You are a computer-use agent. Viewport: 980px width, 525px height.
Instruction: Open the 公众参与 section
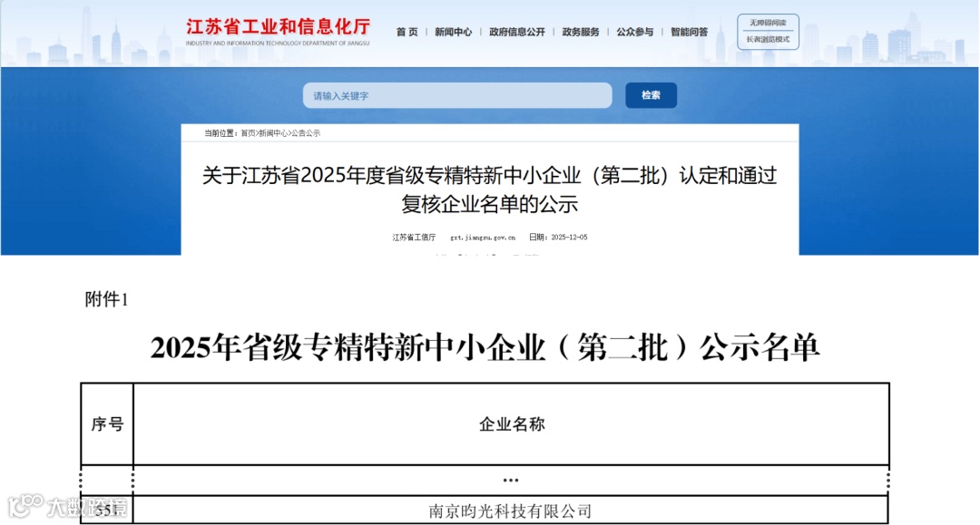pos(634,30)
